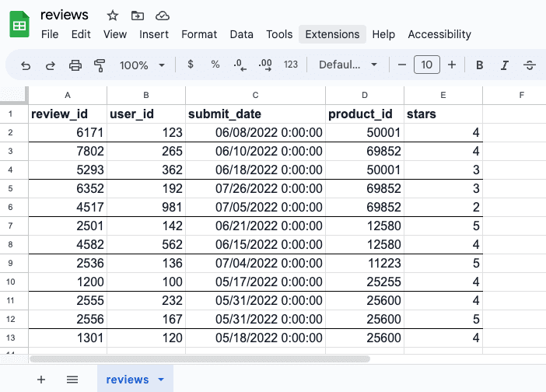Open the 100% zoom dropdown
The width and height of the screenshot is (546, 392).
coord(142,65)
